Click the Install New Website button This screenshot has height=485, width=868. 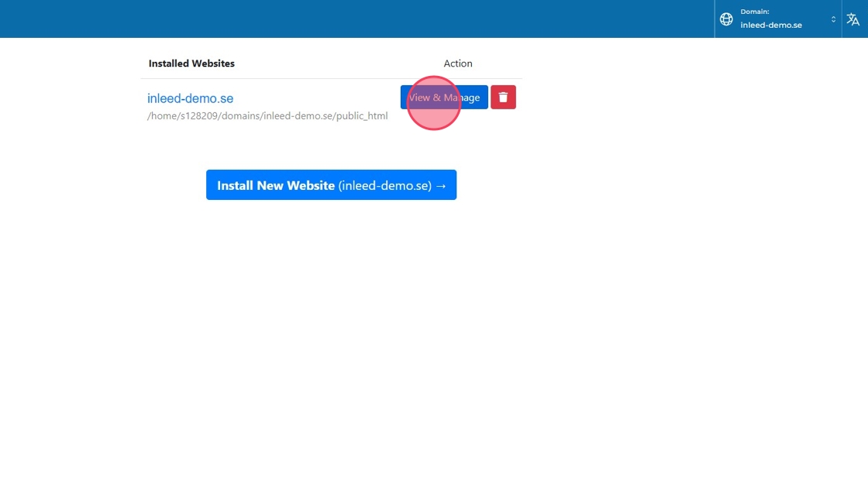(331, 185)
